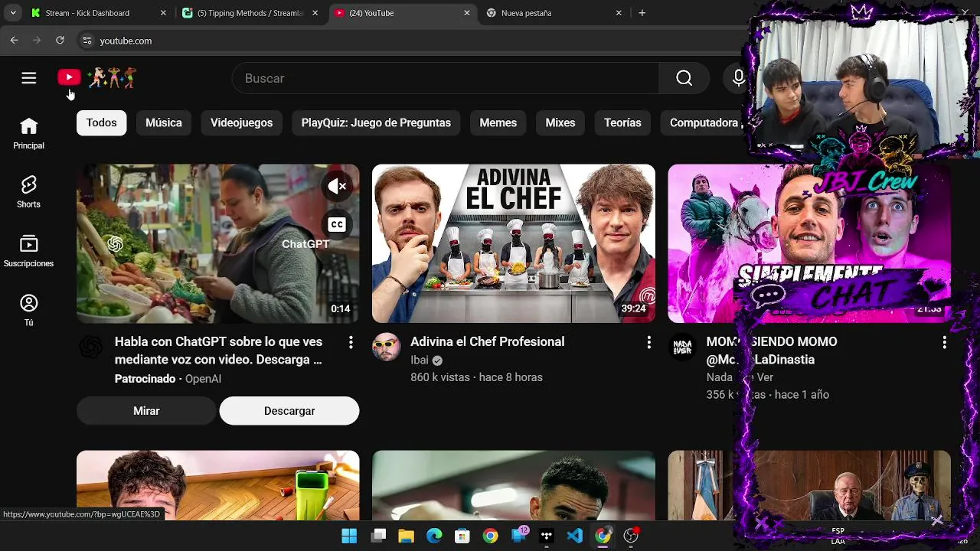
Task: Open the Adivina El Chef thumbnail
Action: (514, 243)
